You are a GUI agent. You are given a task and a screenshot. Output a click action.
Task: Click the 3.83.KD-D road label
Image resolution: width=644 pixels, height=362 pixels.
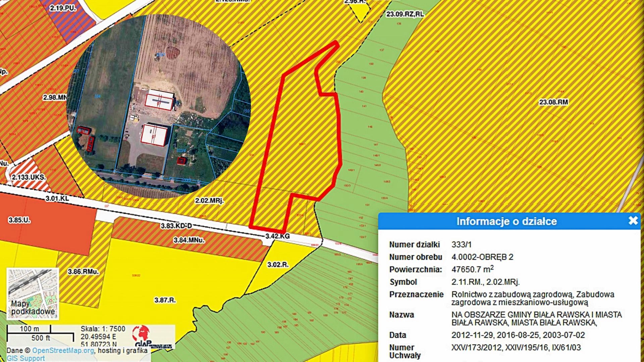(x=176, y=226)
